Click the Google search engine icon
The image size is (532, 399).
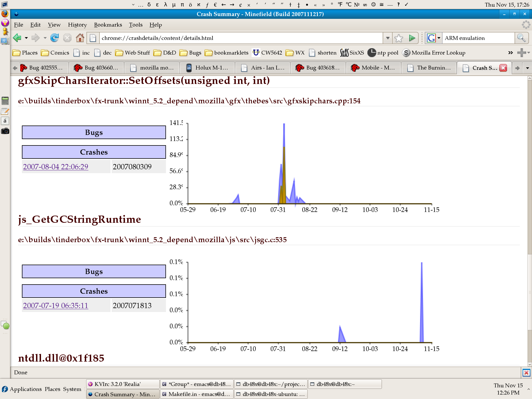click(x=431, y=38)
